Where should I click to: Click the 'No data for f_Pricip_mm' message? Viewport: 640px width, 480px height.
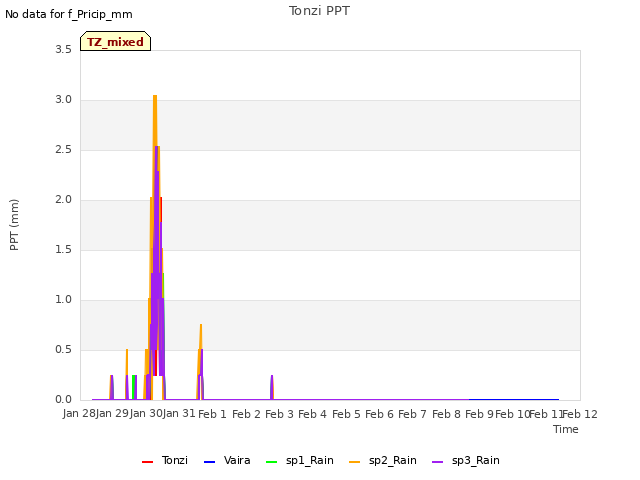tap(69, 14)
